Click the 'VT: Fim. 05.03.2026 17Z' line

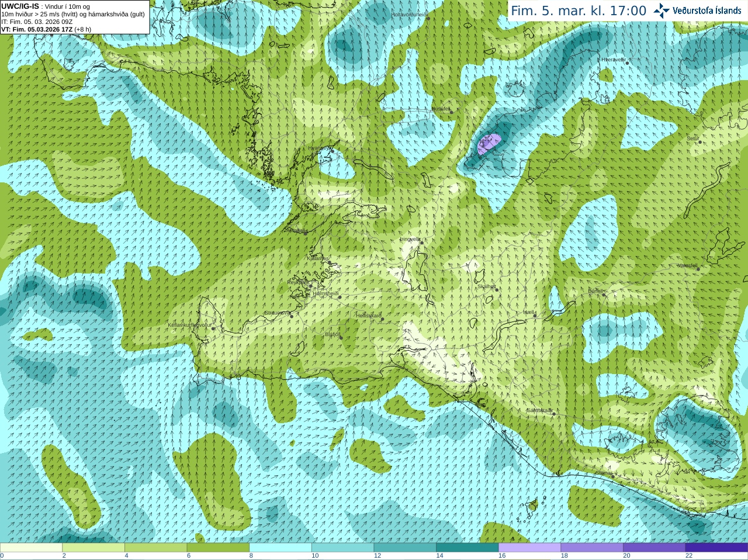point(37,29)
